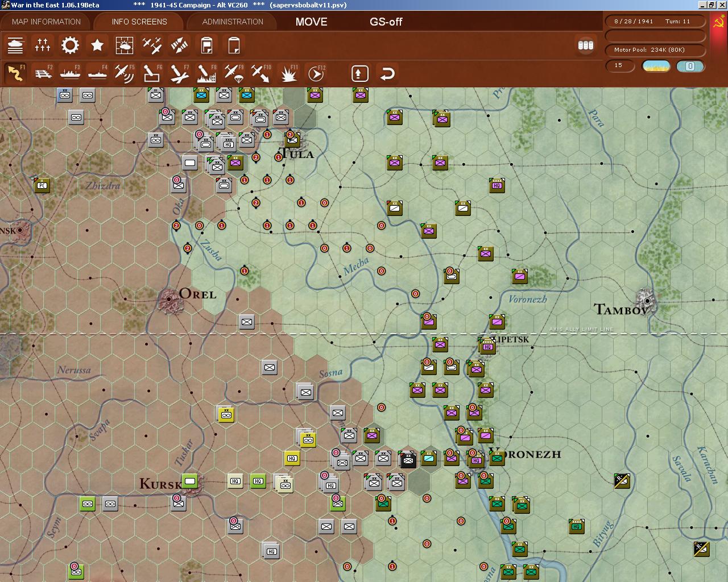Select F10 air transfer mode
The width and height of the screenshot is (728, 582).
click(x=261, y=73)
